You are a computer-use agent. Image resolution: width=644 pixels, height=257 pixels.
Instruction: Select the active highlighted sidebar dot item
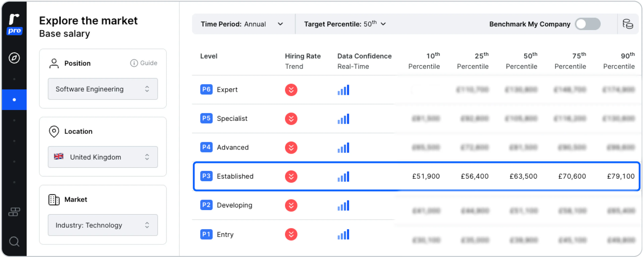[14, 100]
